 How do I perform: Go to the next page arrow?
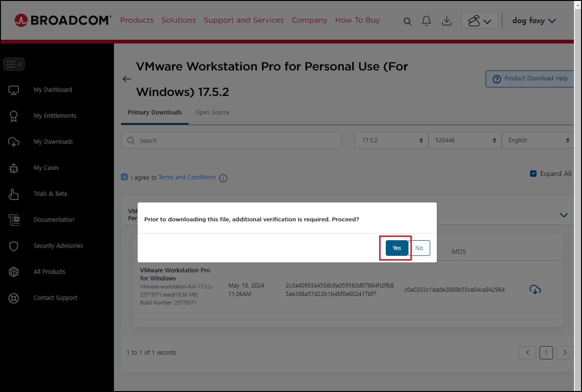(565, 353)
